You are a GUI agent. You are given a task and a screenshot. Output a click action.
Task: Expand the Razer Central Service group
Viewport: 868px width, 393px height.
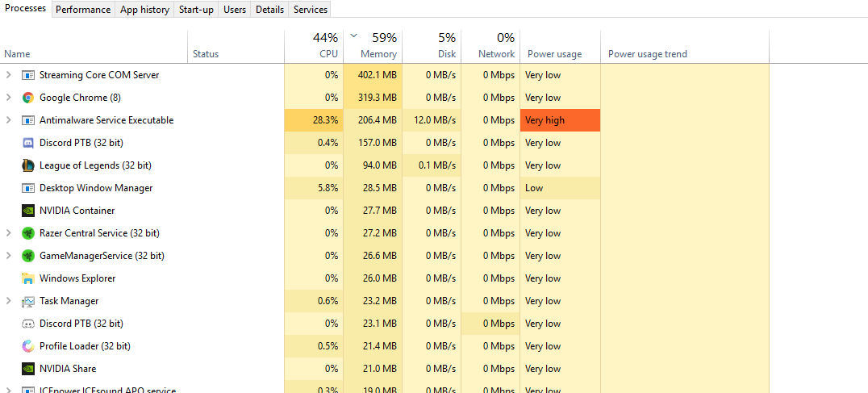[x=8, y=233]
